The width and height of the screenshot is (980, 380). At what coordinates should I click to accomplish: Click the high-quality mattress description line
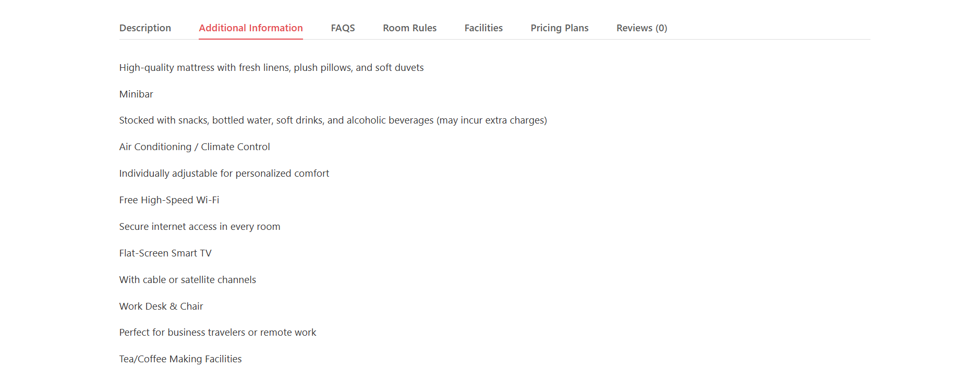tap(271, 68)
